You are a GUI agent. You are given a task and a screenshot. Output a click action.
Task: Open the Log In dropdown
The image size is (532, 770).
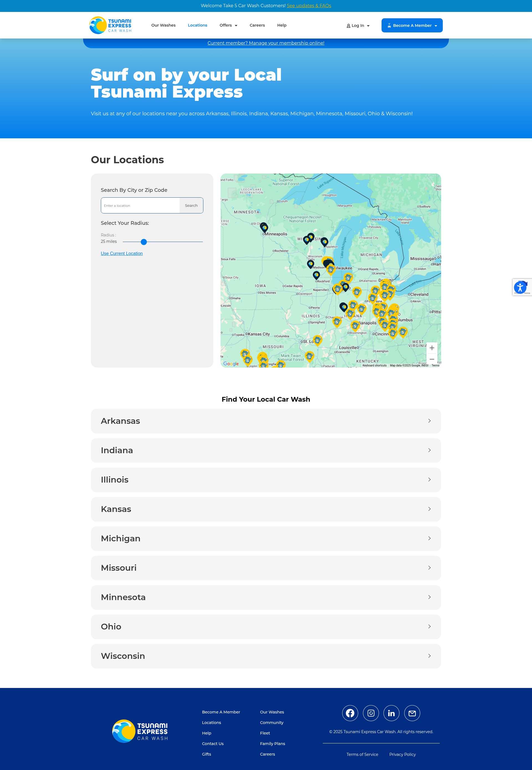pos(358,26)
